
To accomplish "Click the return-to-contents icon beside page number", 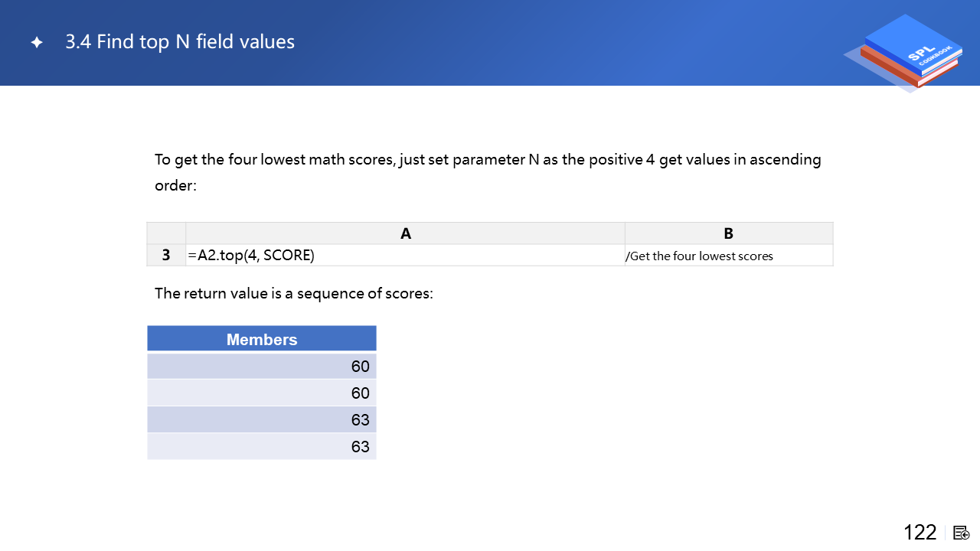I will click(962, 533).
